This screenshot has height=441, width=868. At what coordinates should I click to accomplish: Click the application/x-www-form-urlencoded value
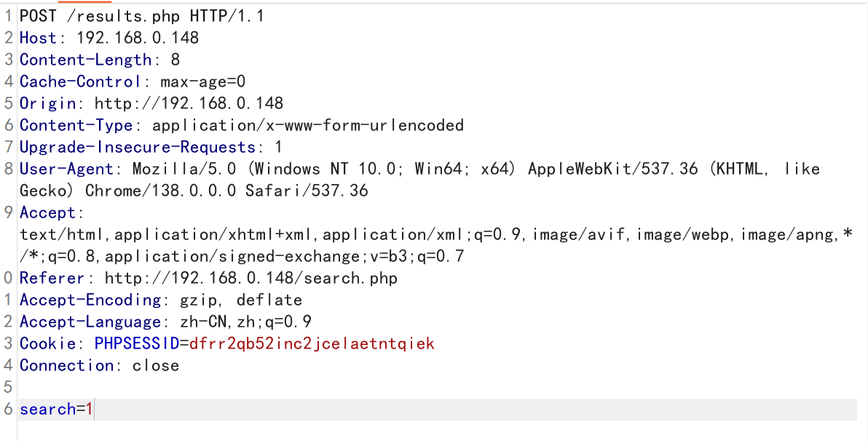click(307, 124)
